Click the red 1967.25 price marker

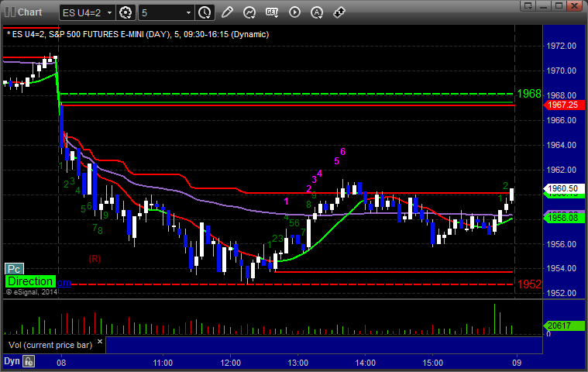pyautogui.click(x=564, y=105)
